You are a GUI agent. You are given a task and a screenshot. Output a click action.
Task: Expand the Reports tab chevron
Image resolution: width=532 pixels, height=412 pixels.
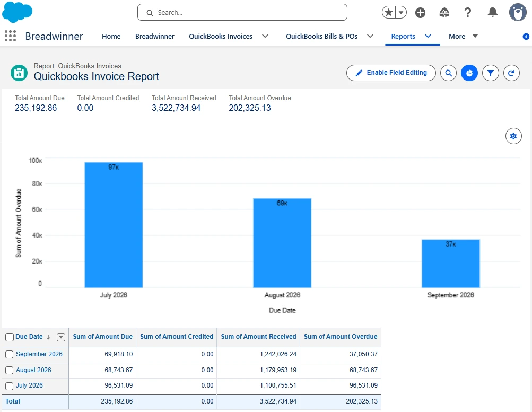click(428, 36)
